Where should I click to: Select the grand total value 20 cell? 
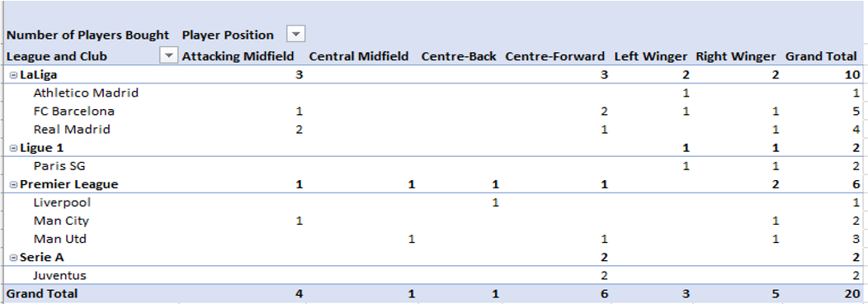(x=852, y=293)
